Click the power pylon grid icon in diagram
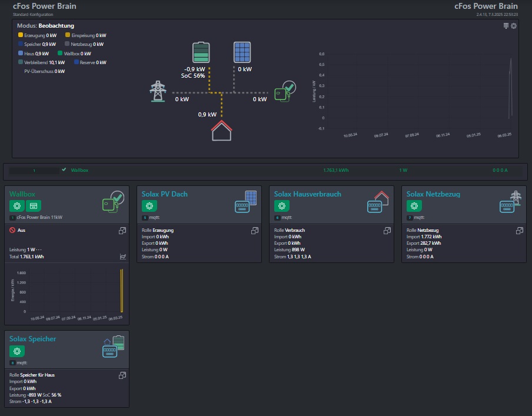 pos(158,91)
